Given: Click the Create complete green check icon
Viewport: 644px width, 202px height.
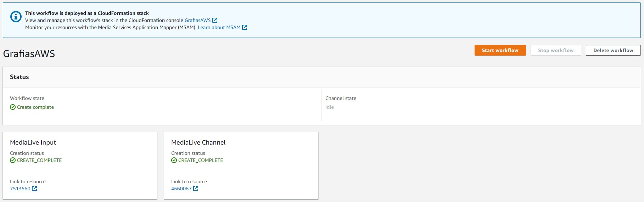Looking at the screenshot, I should pyautogui.click(x=13, y=107).
